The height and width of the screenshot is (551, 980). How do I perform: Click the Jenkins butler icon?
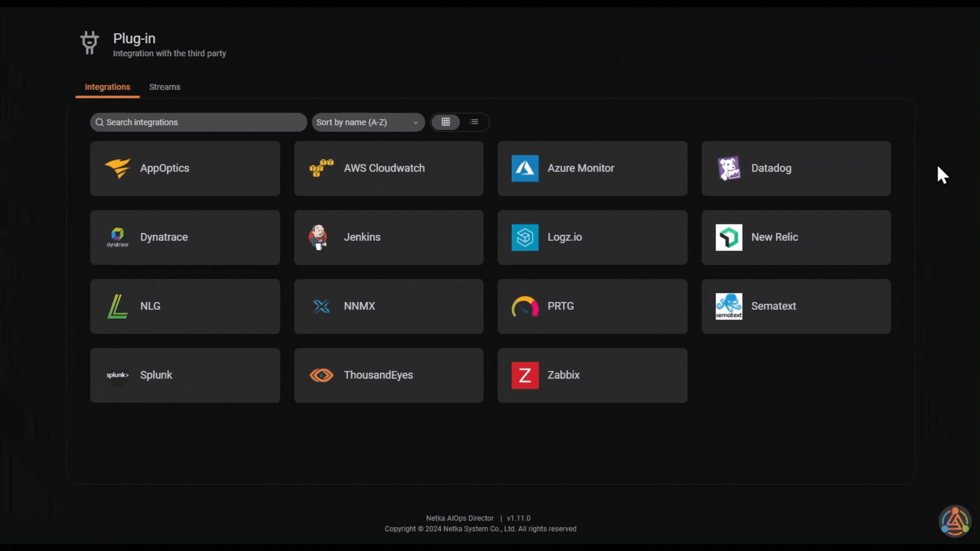coord(318,237)
